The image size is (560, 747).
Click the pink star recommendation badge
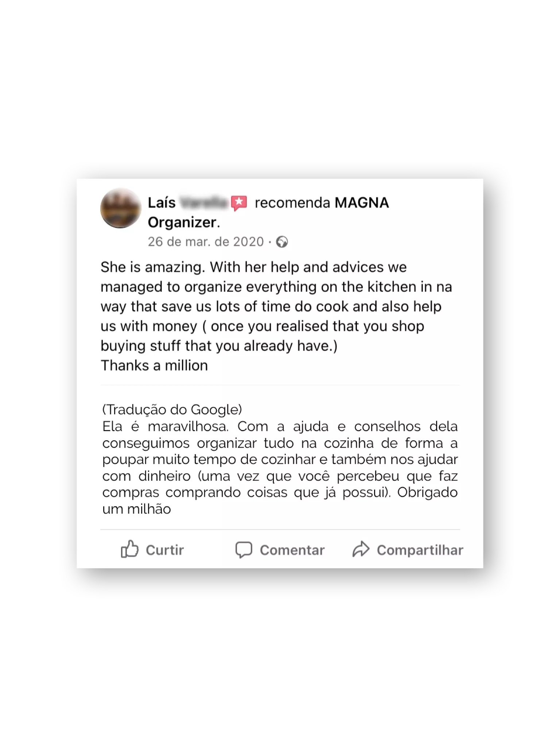(239, 203)
